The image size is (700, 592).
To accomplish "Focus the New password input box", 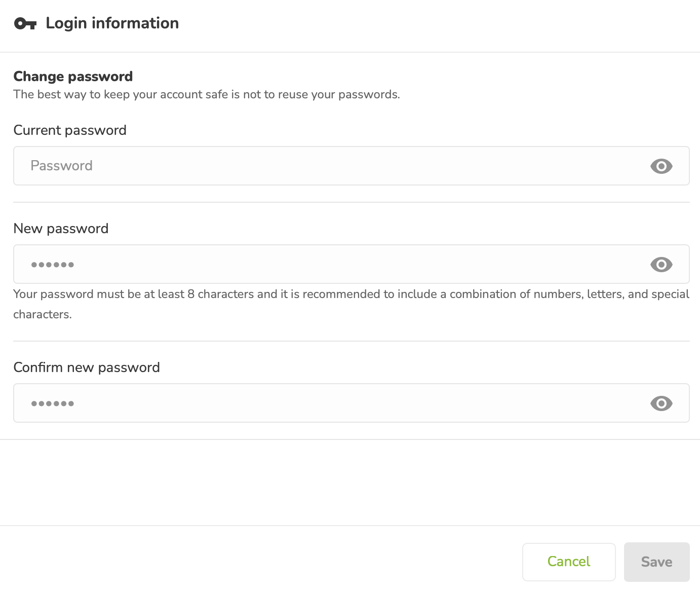I will [x=304, y=264].
